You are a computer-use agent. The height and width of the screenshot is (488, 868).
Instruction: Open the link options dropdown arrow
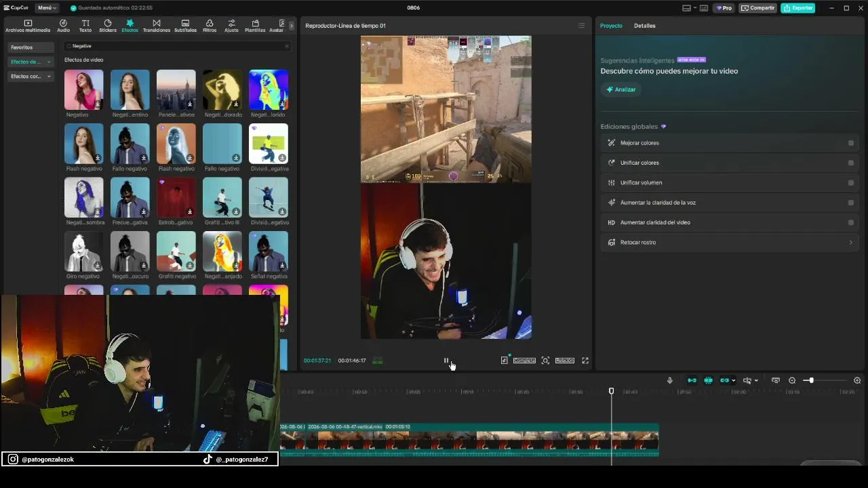[x=733, y=380]
